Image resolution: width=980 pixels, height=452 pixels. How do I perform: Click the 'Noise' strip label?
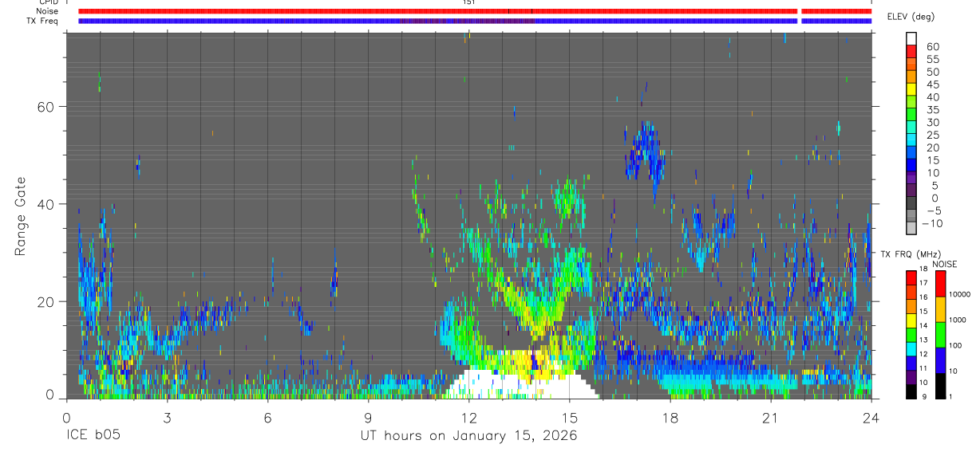(47, 11)
